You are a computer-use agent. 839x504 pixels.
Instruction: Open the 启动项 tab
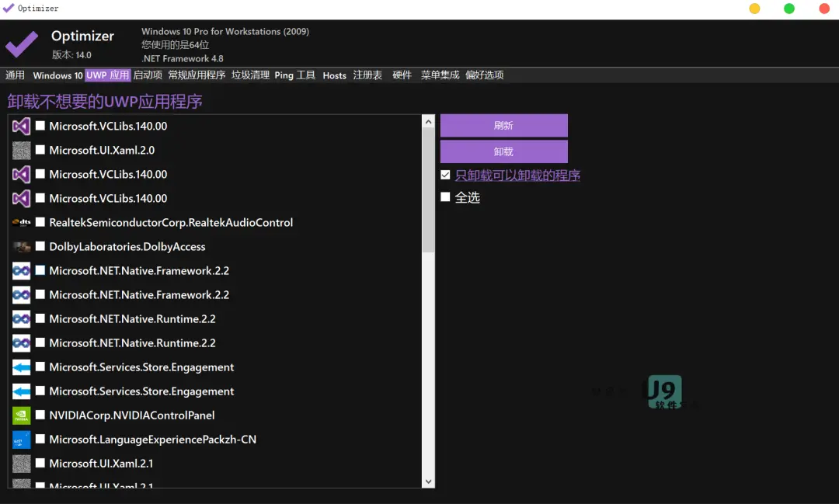pyautogui.click(x=148, y=75)
